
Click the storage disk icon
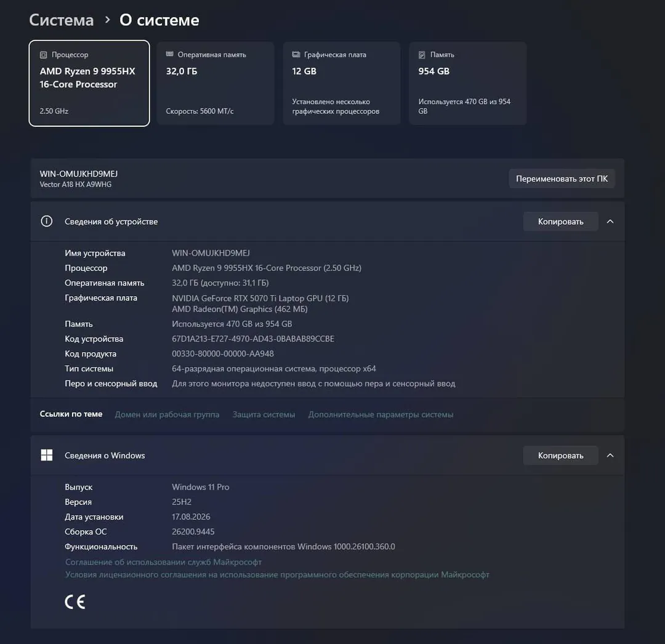point(422,55)
